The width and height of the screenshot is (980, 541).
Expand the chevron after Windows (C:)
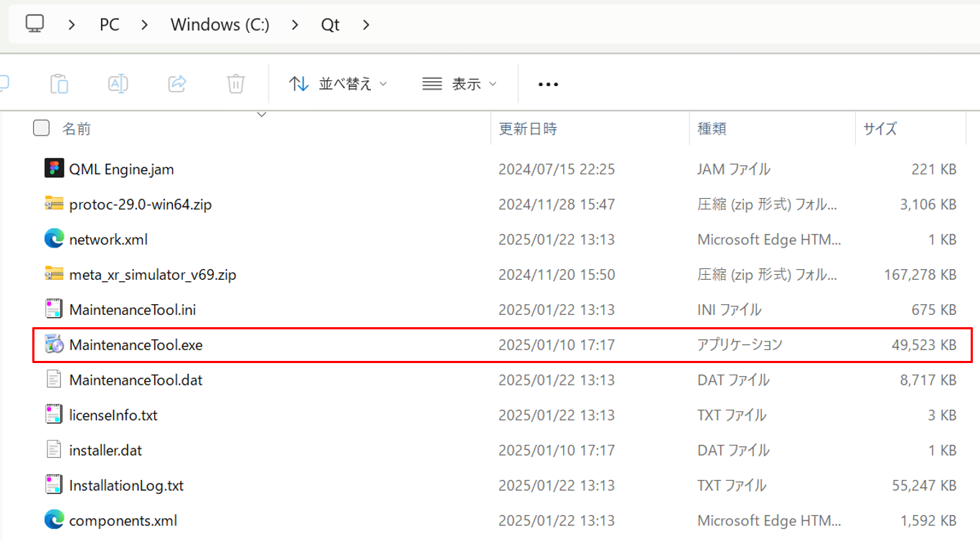[296, 24]
